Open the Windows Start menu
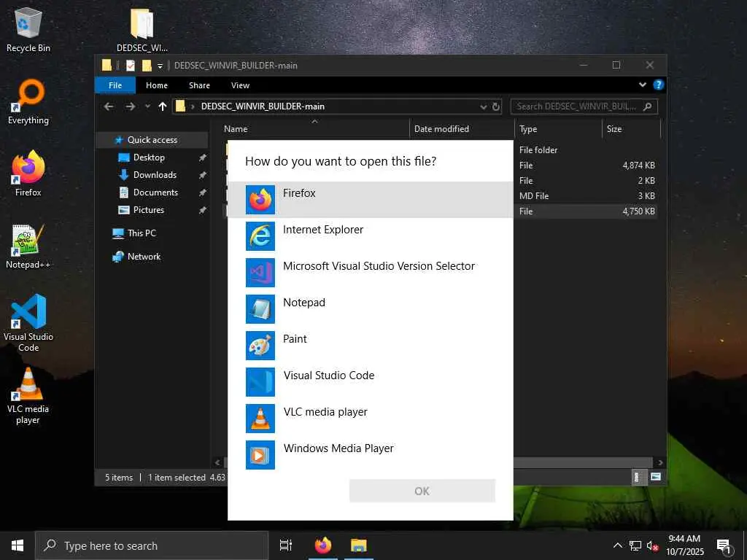Viewport: 747px width, 560px height. point(18,545)
